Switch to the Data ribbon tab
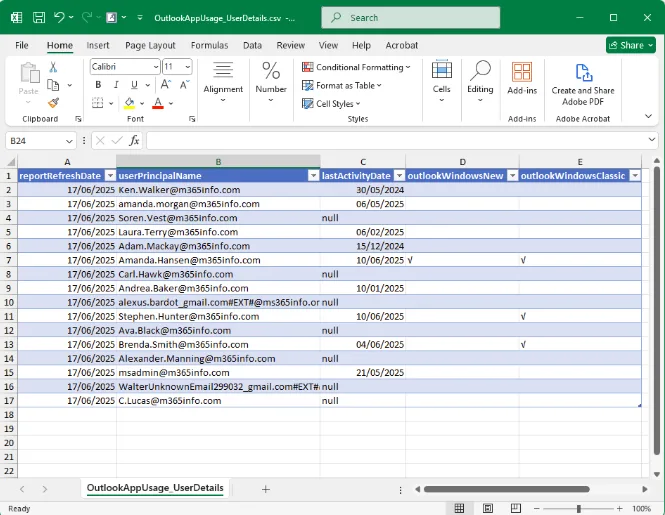665x515 pixels. click(252, 45)
